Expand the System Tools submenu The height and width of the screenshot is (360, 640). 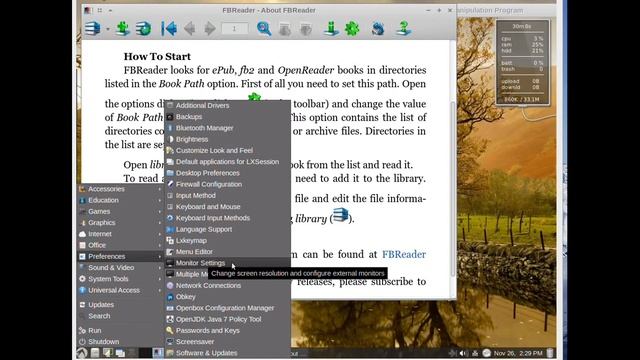tap(120, 279)
